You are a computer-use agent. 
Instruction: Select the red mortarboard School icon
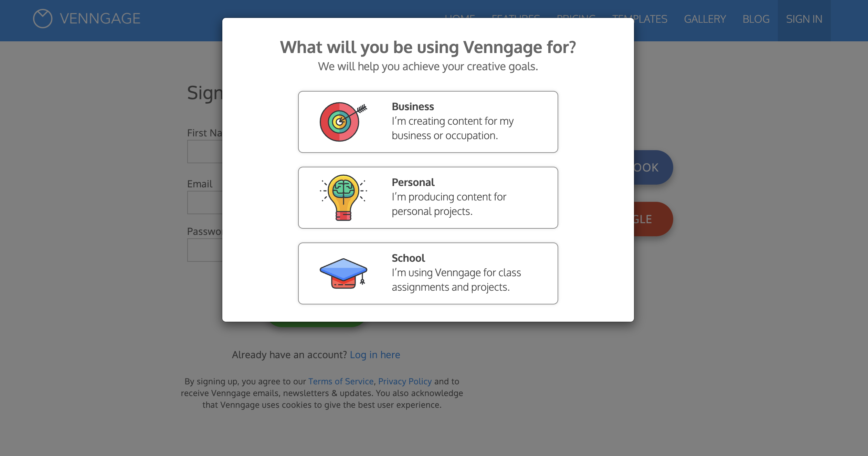[343, 273]
